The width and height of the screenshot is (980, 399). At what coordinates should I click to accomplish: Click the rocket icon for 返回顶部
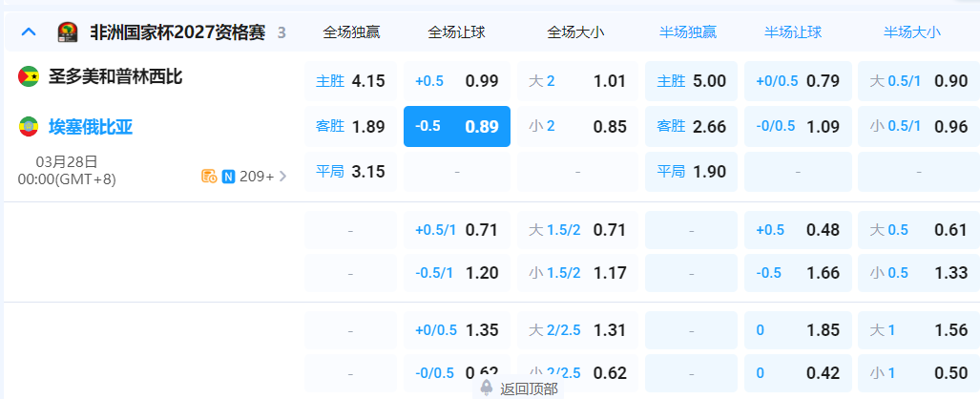pyautogui.click(x=487, y=388)
